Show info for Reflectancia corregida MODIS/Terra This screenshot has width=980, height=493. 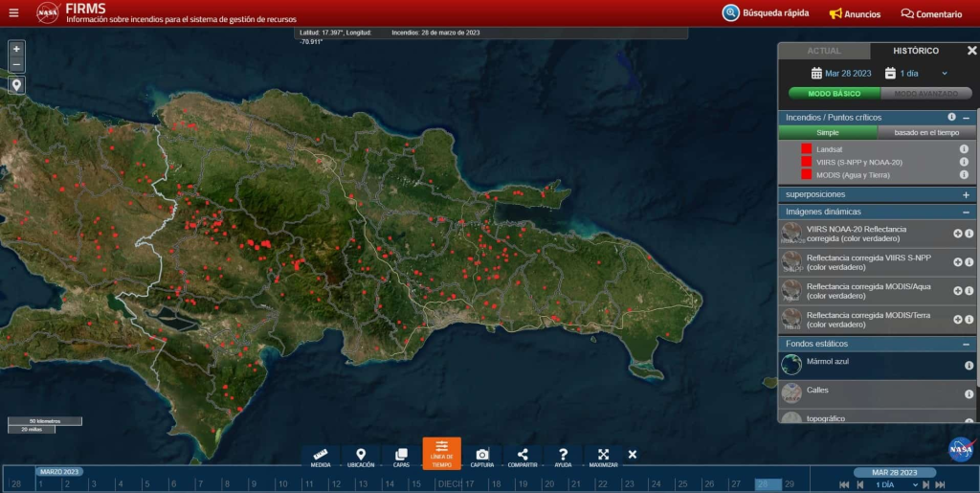(x=969, y=320)
